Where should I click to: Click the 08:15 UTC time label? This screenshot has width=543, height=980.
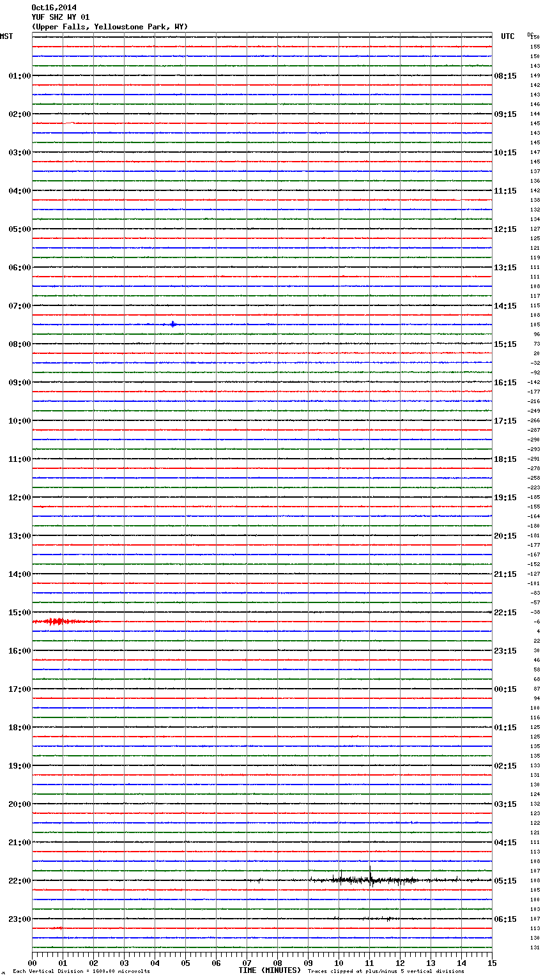[505, 76]
